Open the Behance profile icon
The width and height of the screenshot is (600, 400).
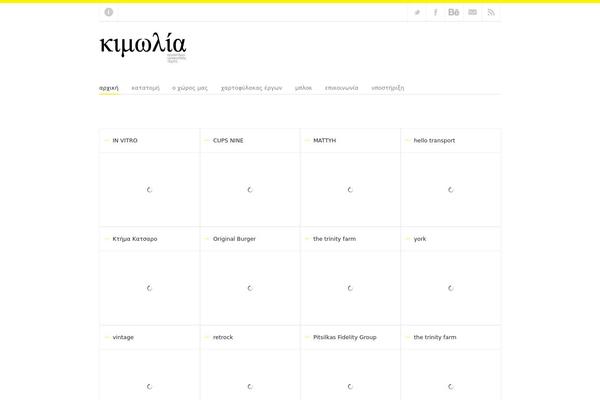pos(453,13)
